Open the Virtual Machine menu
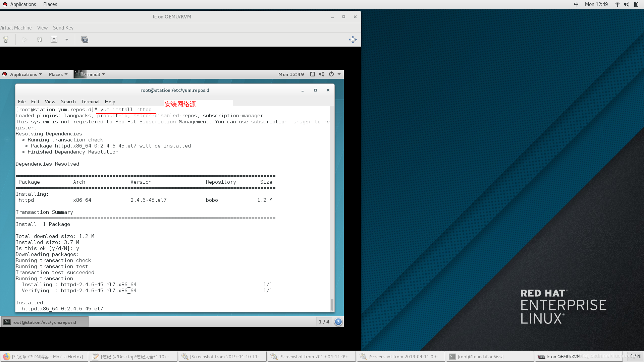Screen dimensions: 644x362 [x=16, y=28]
